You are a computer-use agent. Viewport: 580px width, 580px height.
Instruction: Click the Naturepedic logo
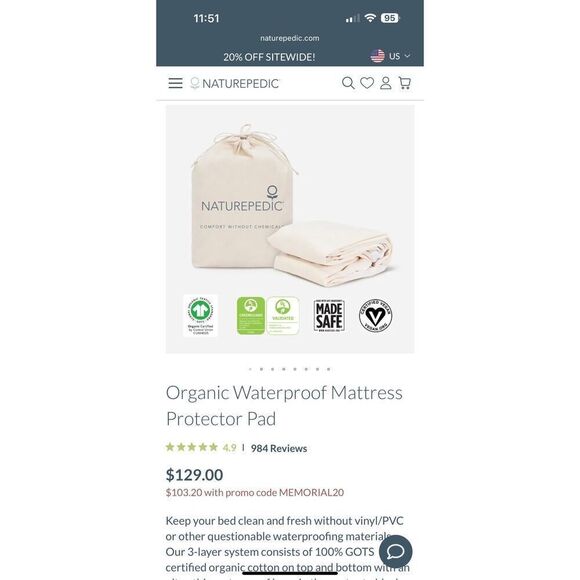pos(235,84)
